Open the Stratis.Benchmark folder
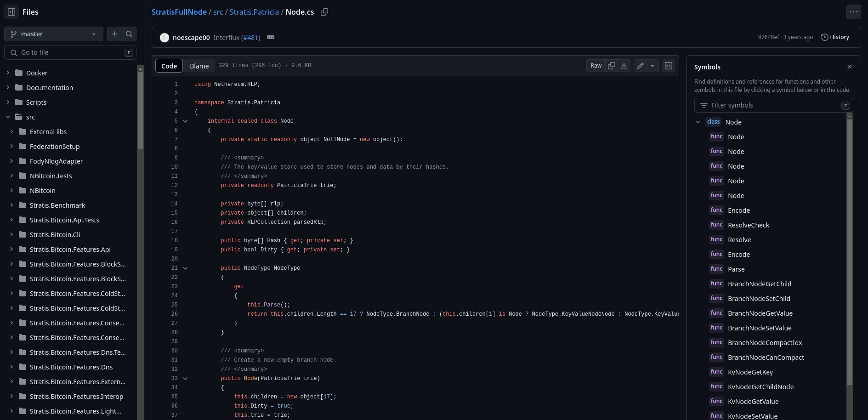Viewport: 868px width, 420px height. 57,205
